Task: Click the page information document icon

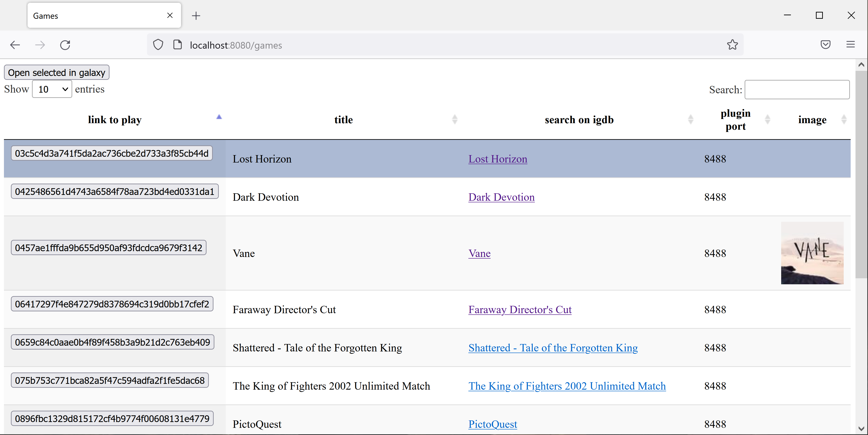Action: tap(177, 44)
